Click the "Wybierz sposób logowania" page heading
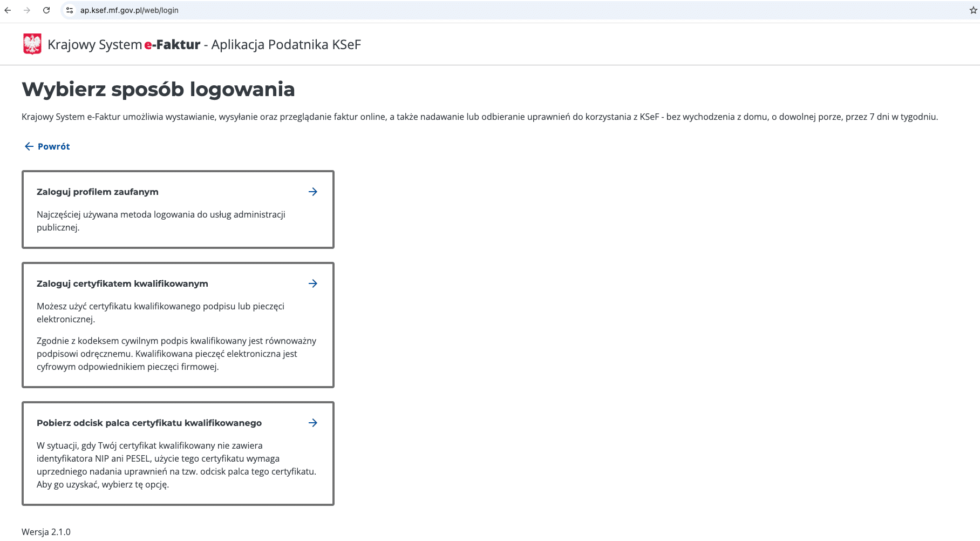980x541 pixels. [158, 89]
